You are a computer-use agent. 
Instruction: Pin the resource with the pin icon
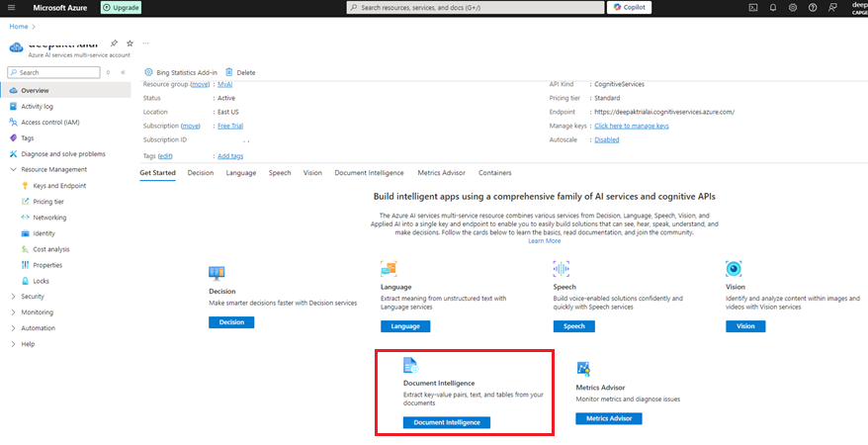[114, 44]
